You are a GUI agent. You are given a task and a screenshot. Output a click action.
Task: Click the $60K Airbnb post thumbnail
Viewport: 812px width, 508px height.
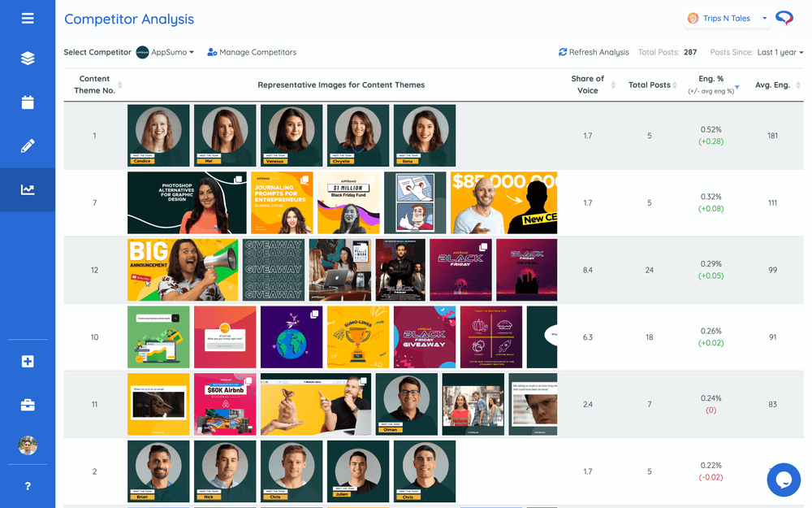225,404
